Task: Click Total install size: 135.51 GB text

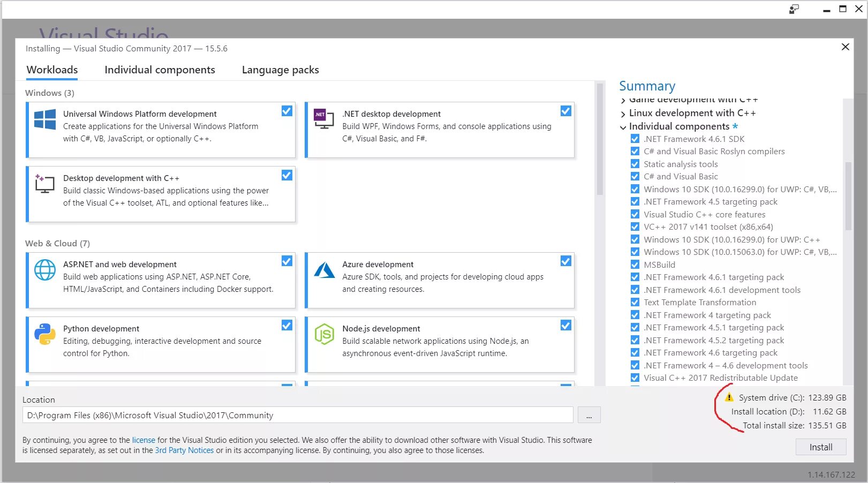Action: coord(795,425)
